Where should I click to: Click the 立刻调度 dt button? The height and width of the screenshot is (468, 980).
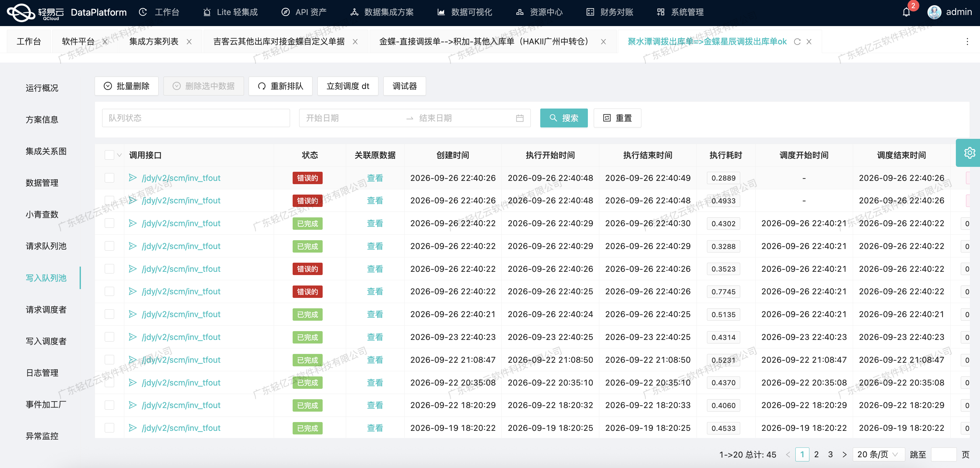pyautogui.click(x=348, y=86)
